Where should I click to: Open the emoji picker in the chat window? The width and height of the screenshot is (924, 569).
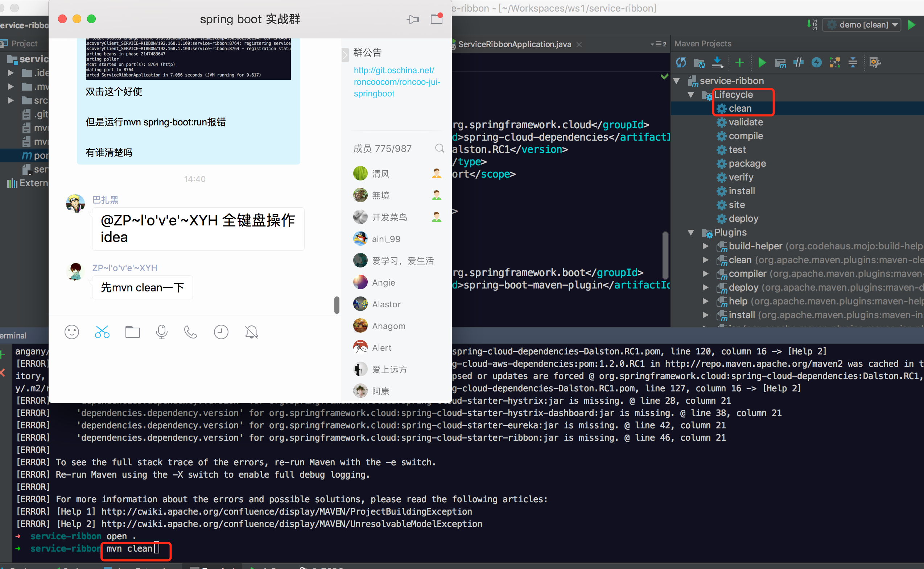point(71,332)
